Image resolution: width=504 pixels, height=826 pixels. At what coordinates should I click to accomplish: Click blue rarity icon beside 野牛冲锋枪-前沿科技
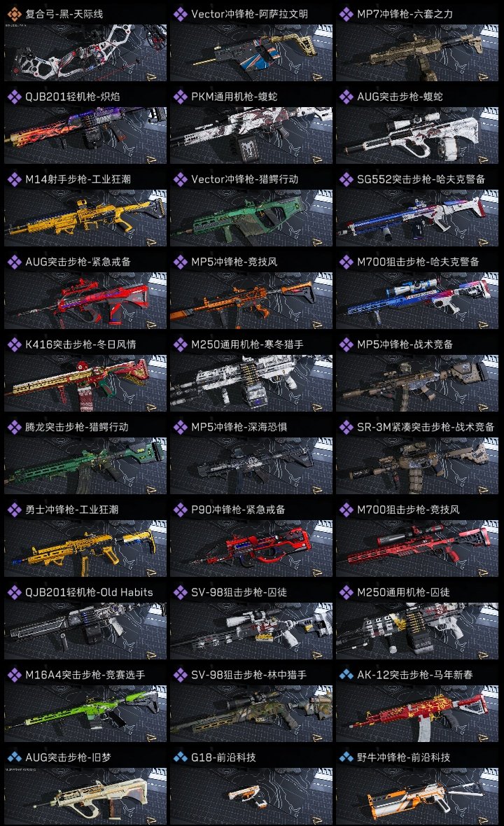pyautogui.click(x=346, y=757)
